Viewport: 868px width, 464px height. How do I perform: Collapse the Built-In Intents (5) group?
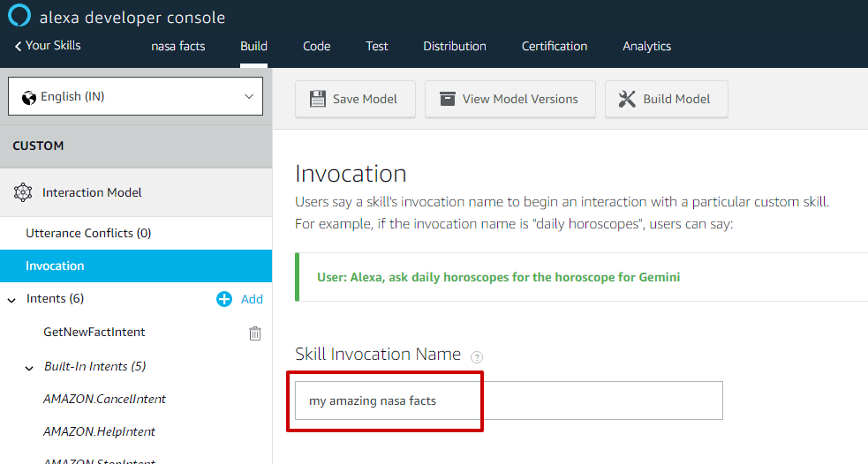(x=29, y=367)
